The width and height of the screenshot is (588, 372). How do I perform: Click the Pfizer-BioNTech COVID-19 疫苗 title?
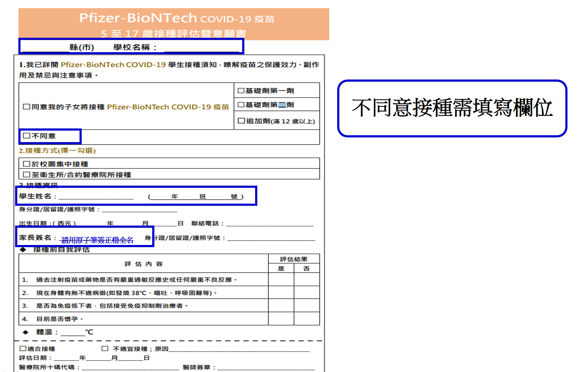coord(177,18)
